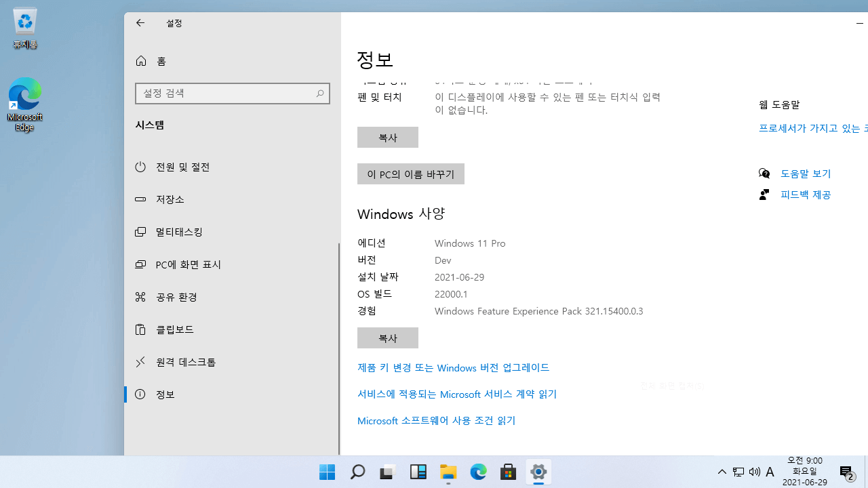The width and height of the screenshot is (868, 488).
Task: Open taskbar Search
Action: 357,472
